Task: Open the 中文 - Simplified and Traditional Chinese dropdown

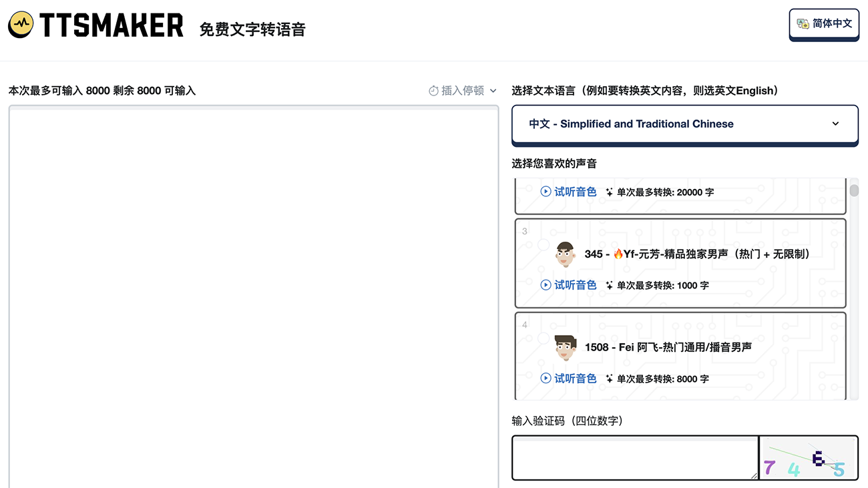Action: coord(684,124)
